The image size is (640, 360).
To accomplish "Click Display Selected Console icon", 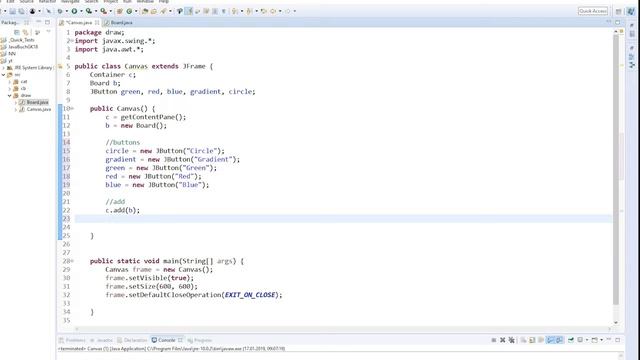I will (580, 340).
